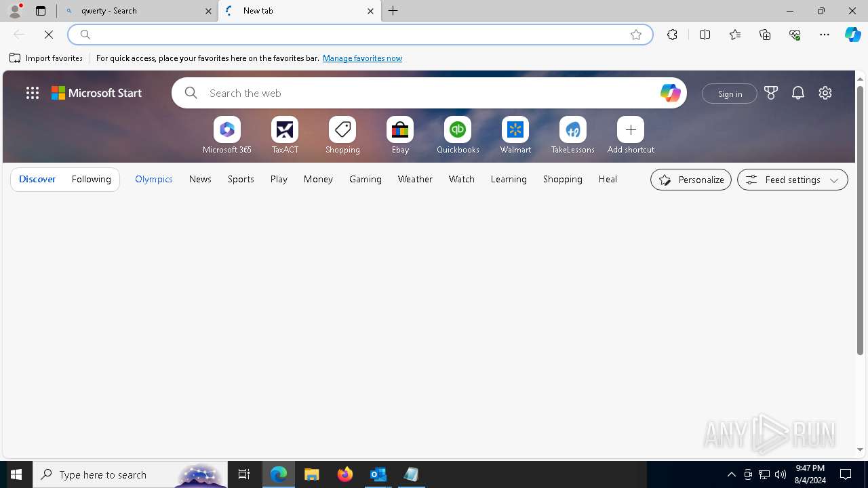Open the Gaming category
This screenshot has width=868, height=488.
point(366,179)
